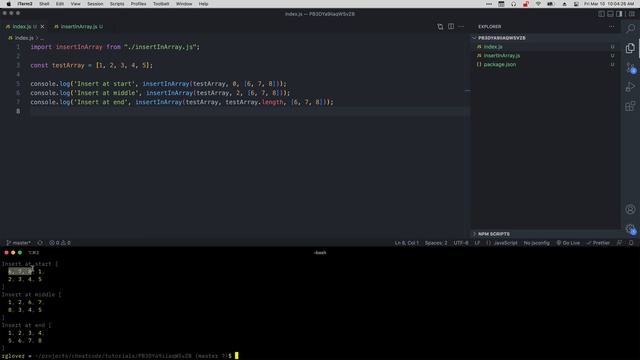Open the Manage gear icon
Screen dimensions: 640x360
point(631,229)
